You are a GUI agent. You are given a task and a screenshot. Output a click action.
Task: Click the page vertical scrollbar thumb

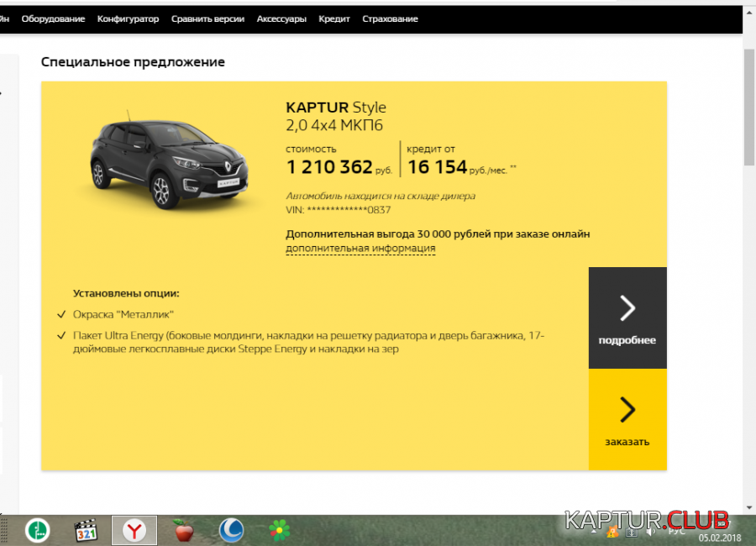pyautogui.click(x=749, y=107)
